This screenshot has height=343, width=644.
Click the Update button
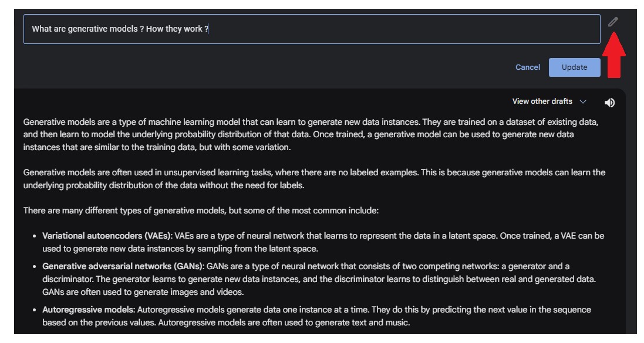tap(574, 67)
